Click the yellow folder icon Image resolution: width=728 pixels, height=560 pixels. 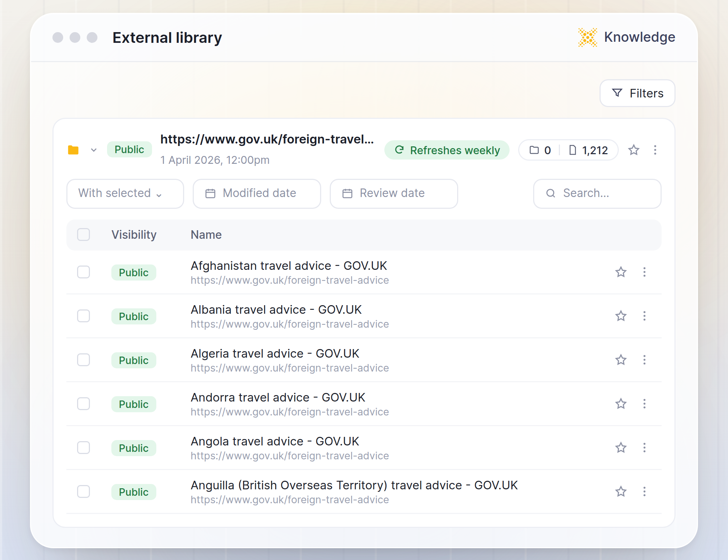73,150
